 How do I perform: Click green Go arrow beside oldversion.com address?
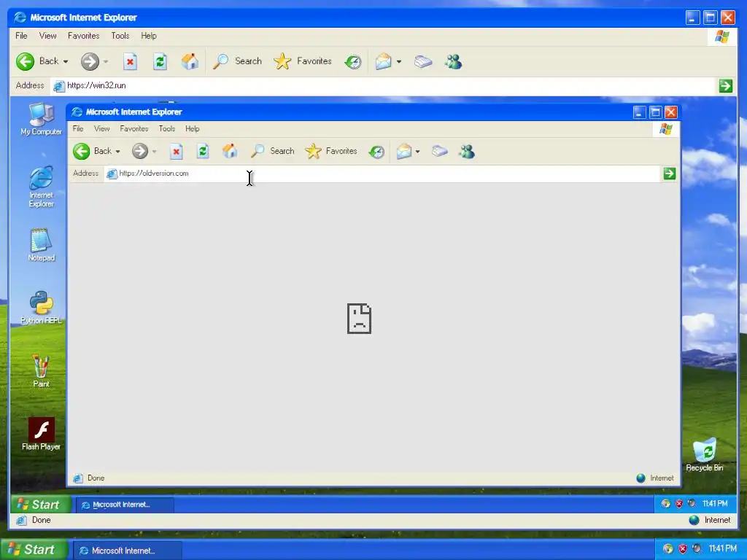coord(670,174)
